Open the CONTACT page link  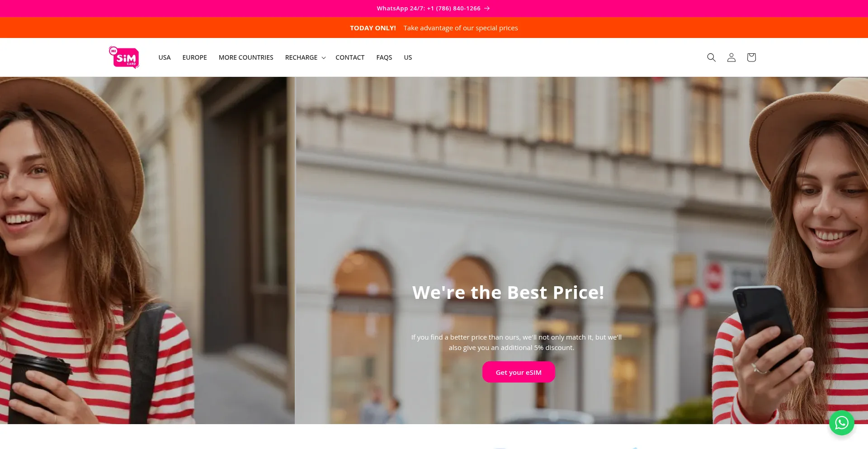point(350,57)
